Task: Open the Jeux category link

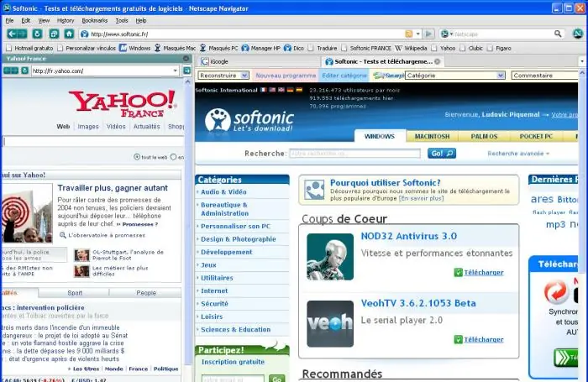Action: (208, 265)
